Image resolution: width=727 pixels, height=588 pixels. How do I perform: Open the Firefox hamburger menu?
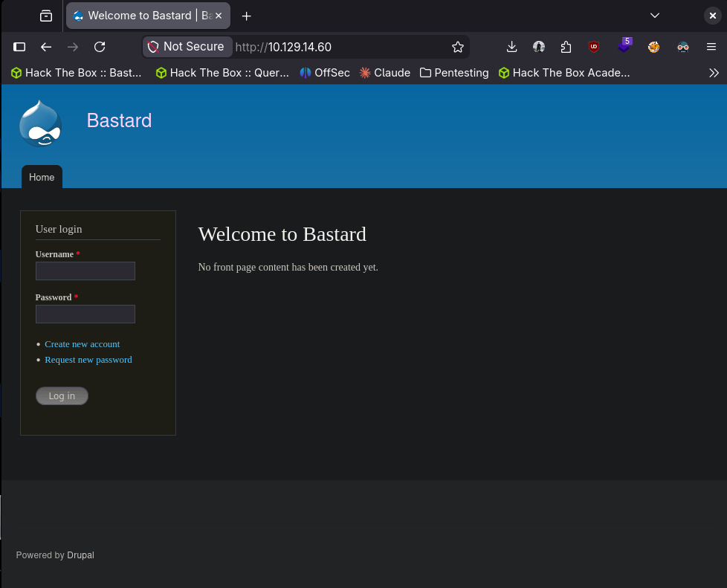[x=711, y=47]
